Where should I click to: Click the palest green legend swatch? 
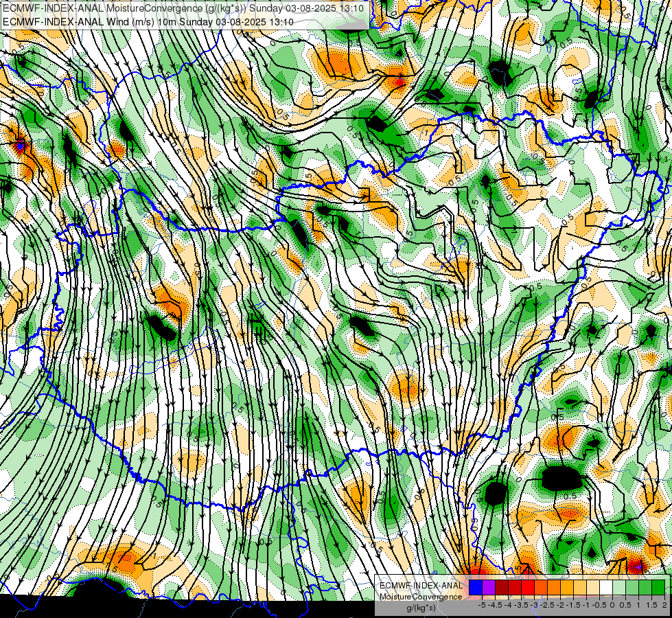tap(619, 588)
